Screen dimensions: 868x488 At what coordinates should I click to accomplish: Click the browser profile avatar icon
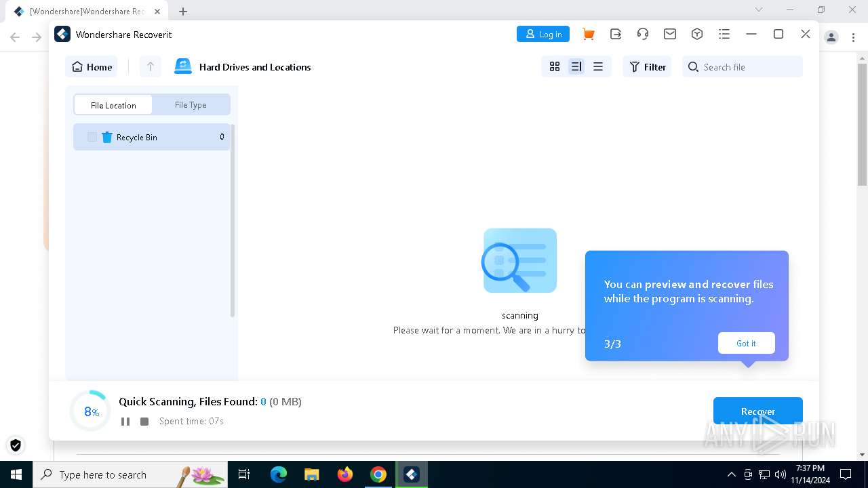tap(831, 37)
